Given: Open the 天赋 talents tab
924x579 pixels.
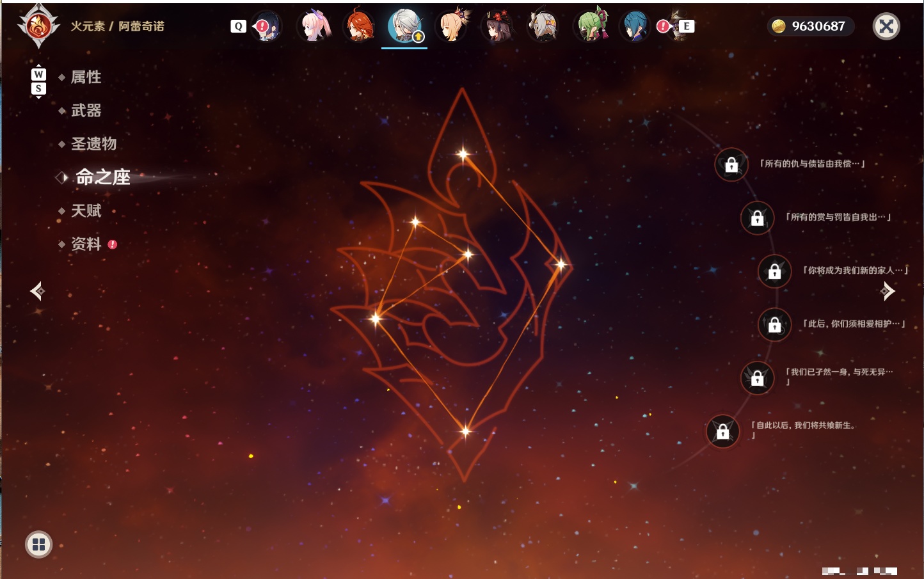Looking at the screenshot, I should pos(86,210).
